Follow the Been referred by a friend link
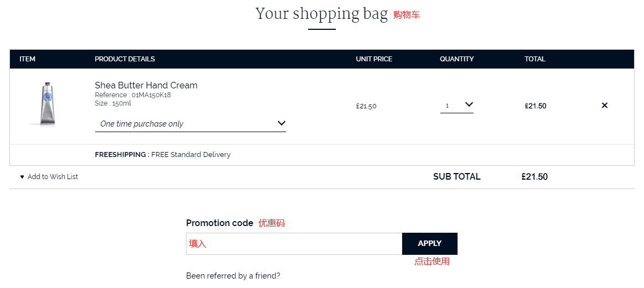 (233, 276)
